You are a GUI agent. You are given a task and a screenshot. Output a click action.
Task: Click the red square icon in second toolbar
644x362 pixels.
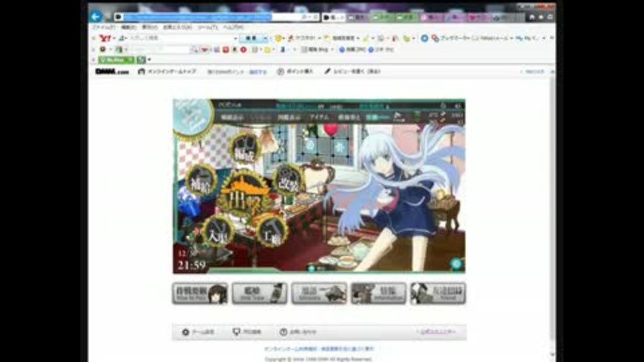coord(225,50)
